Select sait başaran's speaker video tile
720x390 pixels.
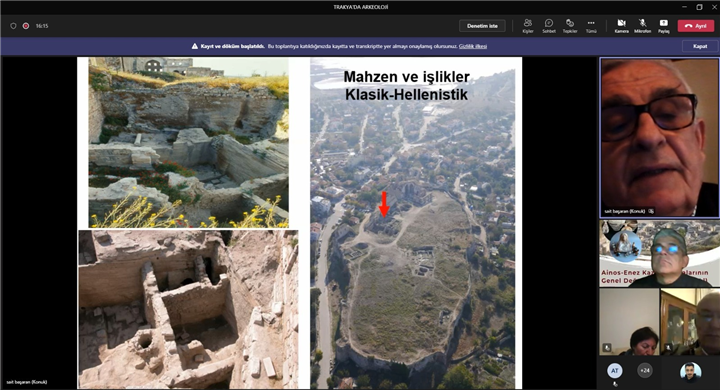(x=659, y=137)
